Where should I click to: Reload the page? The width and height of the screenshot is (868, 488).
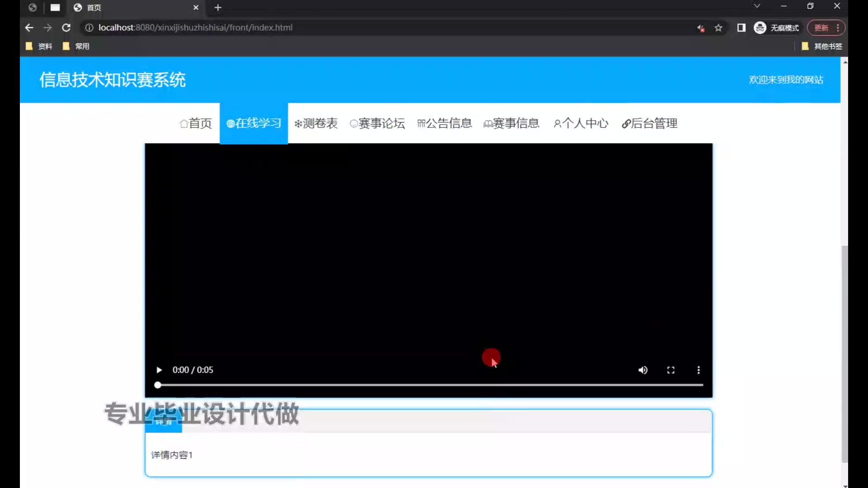[66, 28]
